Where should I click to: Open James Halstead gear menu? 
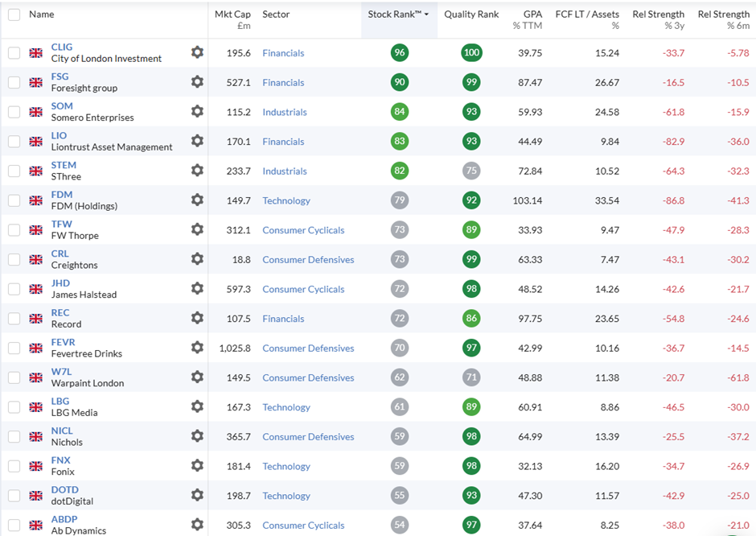(x=197, y=288)
